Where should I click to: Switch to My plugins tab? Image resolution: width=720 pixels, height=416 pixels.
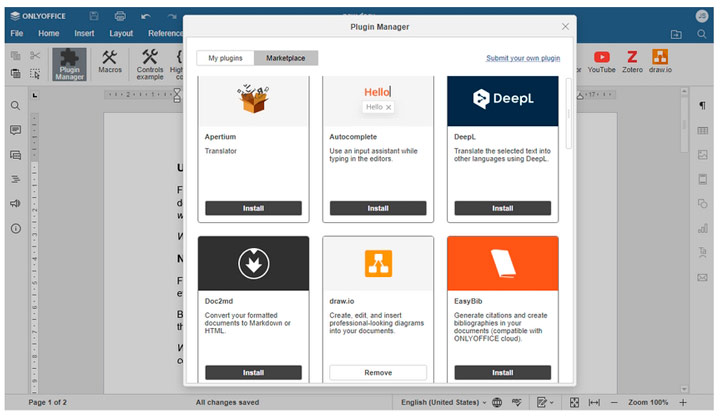pyautogui.click(x=225, y=58)
